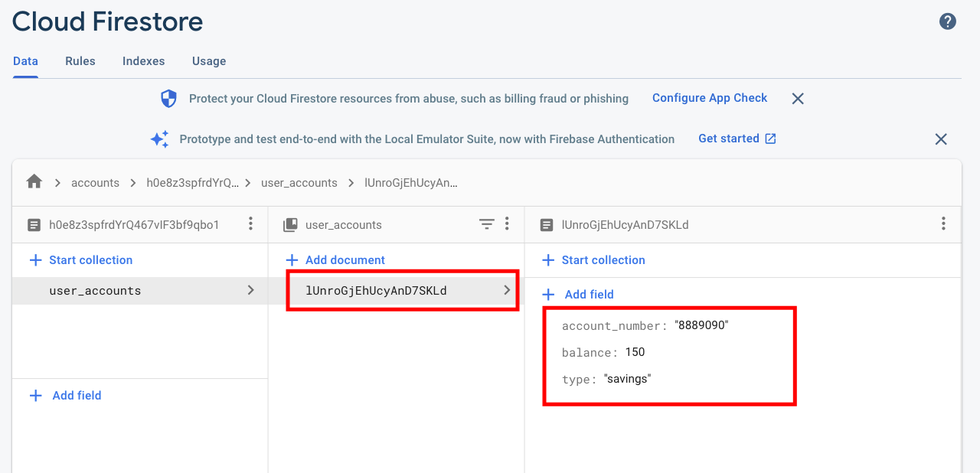Viewport: 980px width, 473px height.
Task: Open kebab menu for h0e8z3spfrdYrQ467vlF3bf9qbo1 document
Action: tap(250, 223)
